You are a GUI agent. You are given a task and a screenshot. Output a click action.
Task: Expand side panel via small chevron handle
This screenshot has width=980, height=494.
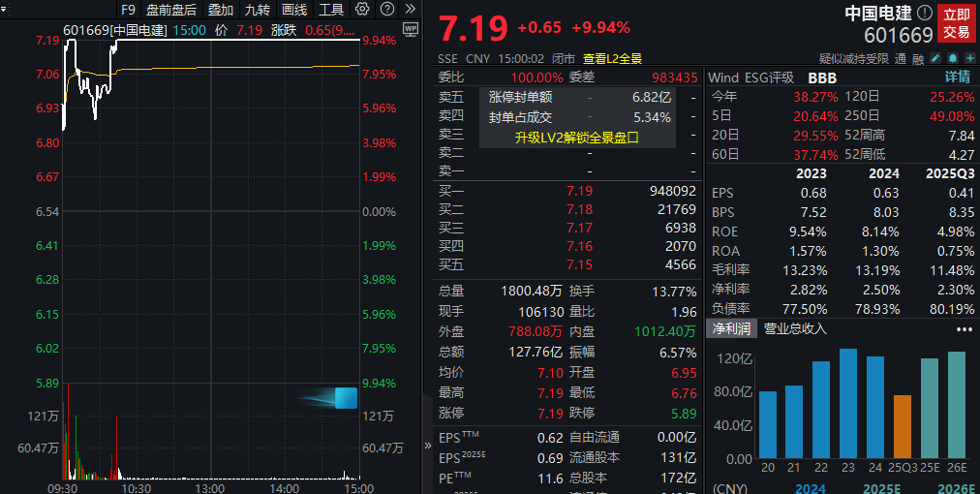pyautogui.click(x=427, y=446)
